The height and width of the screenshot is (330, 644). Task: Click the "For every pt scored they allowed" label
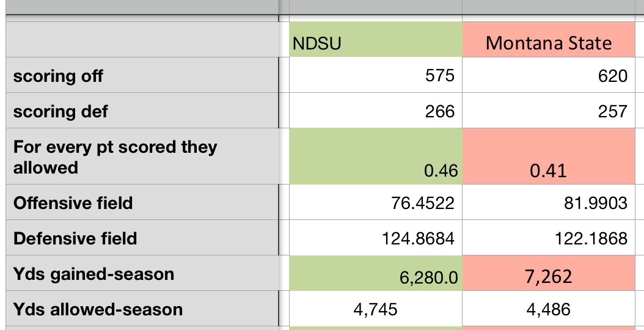click(115, 157)
